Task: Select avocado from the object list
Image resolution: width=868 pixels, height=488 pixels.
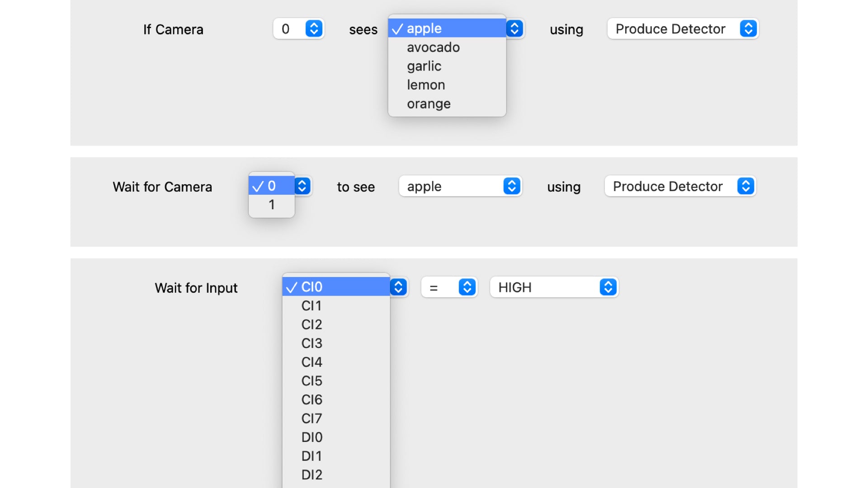Action: [433, 47]
